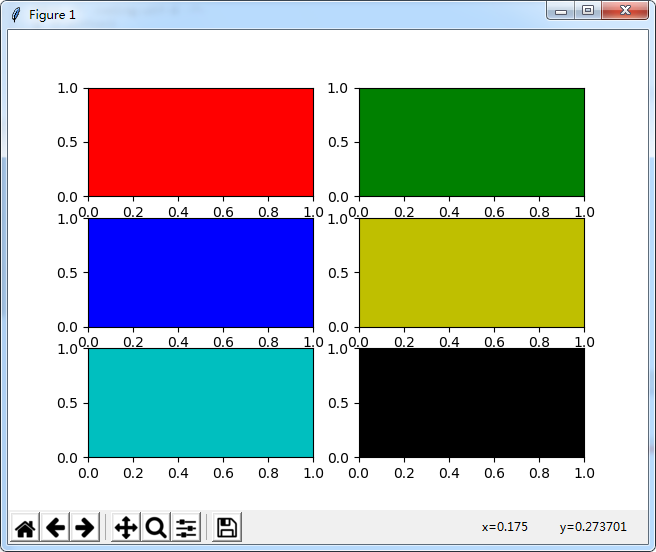Click 0.2 x-tick label under black subplot
Screen dimensions: 656x552
click(x=404, y=473)
